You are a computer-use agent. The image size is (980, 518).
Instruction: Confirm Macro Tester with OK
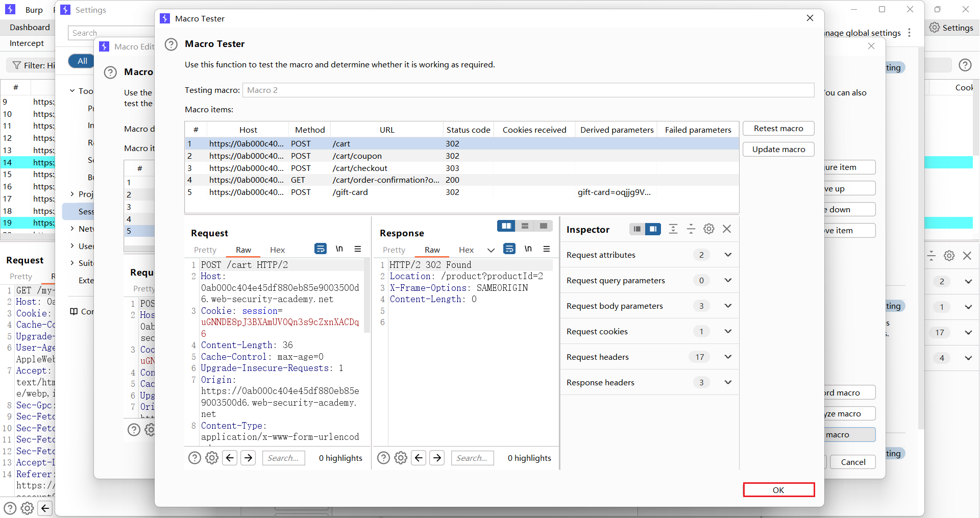click(x=778, y=490)
